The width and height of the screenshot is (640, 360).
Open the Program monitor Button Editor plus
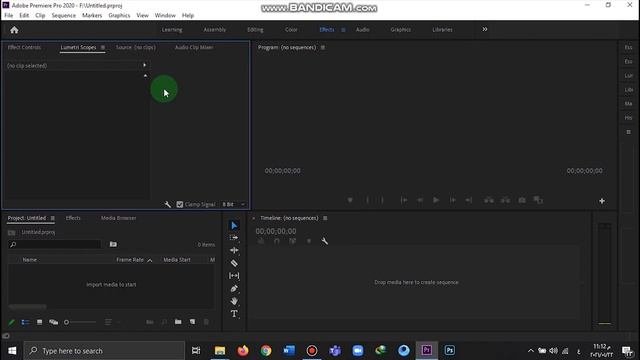click(602, 201)
